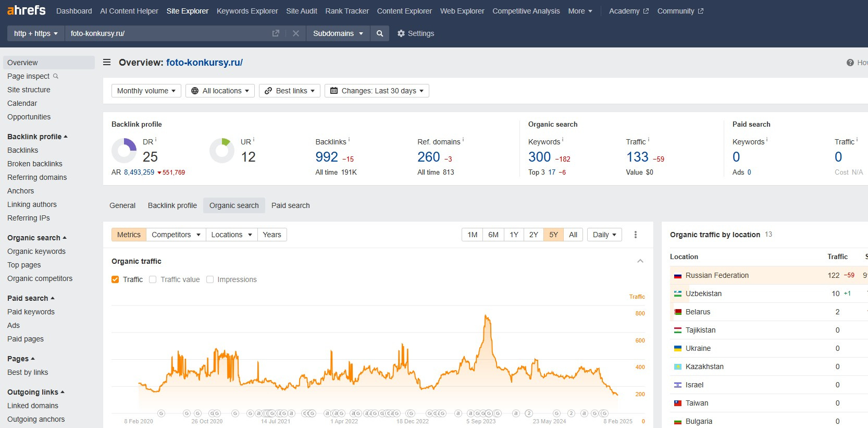Image resolution: width=868 pixels, height=428 pixels.
Task: Open the Daily interval dropdown
Action: coord(604,235)
